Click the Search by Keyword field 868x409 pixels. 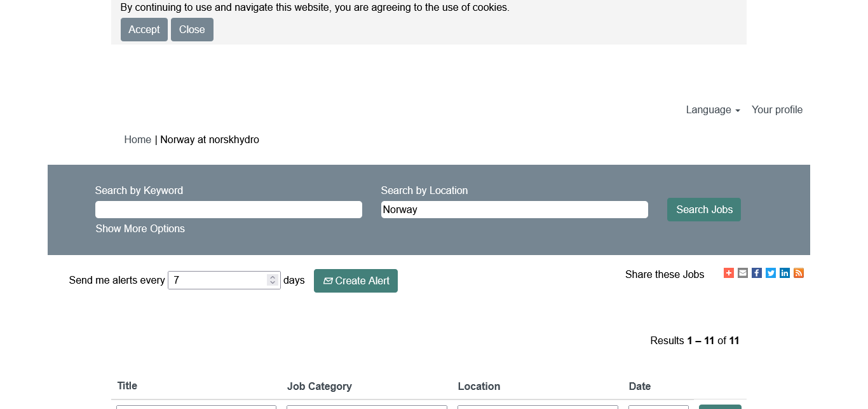point(229,210)
